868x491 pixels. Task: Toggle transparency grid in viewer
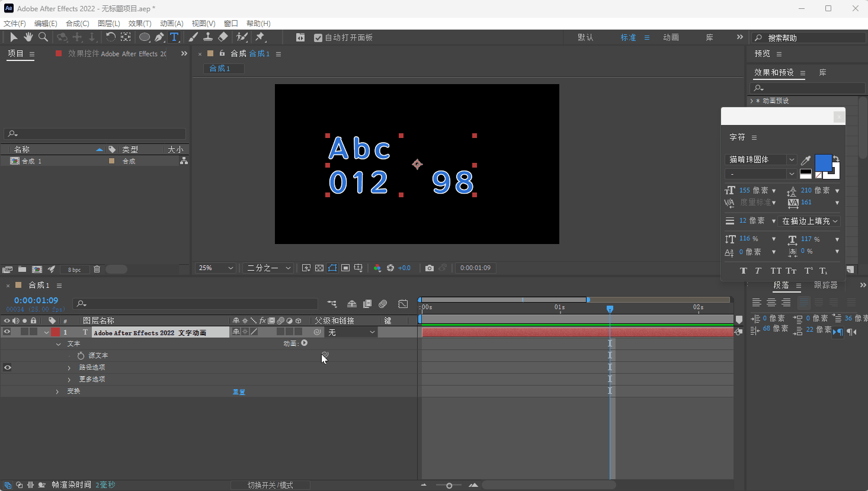(x=319, y=268)
